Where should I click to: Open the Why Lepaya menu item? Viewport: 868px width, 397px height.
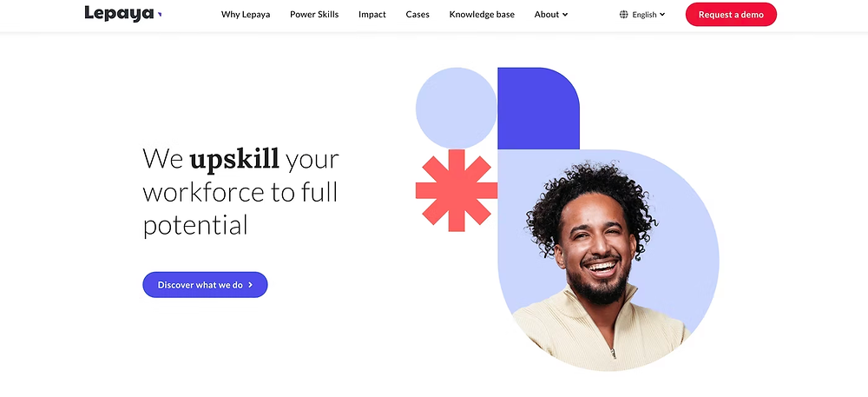[246, 15]
